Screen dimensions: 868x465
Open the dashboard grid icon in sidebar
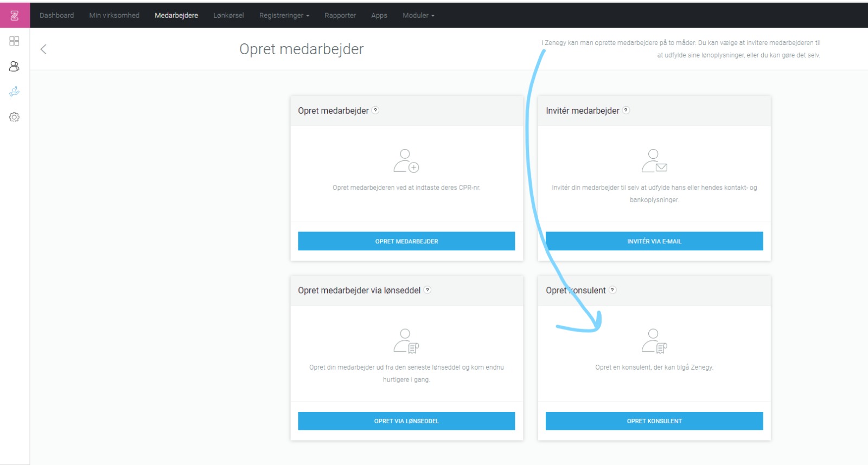15,41
